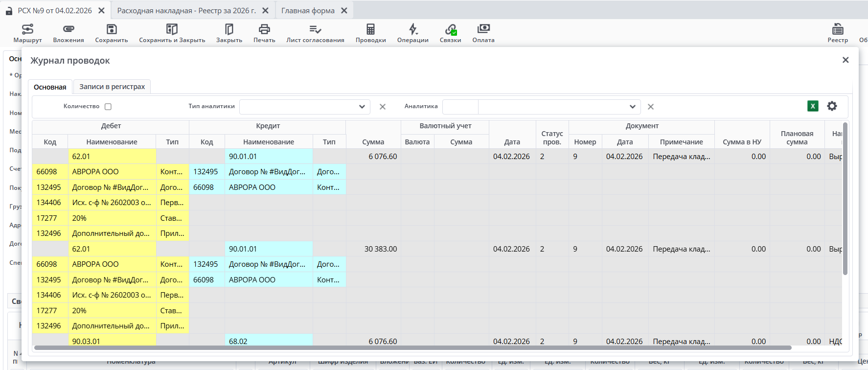
Task: Click the Сохранить disk icon
Action: click(112, 29)
